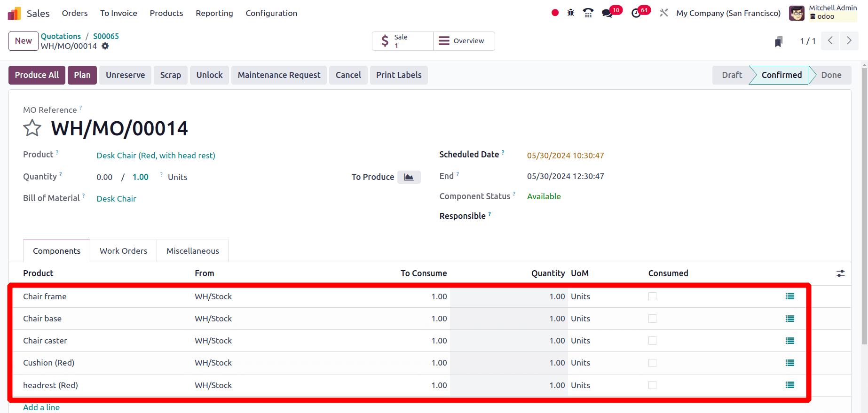The height and width of the screenshot is (413, 868).
Task: Click the Maintenance Request button
Action: coord(279,75)
